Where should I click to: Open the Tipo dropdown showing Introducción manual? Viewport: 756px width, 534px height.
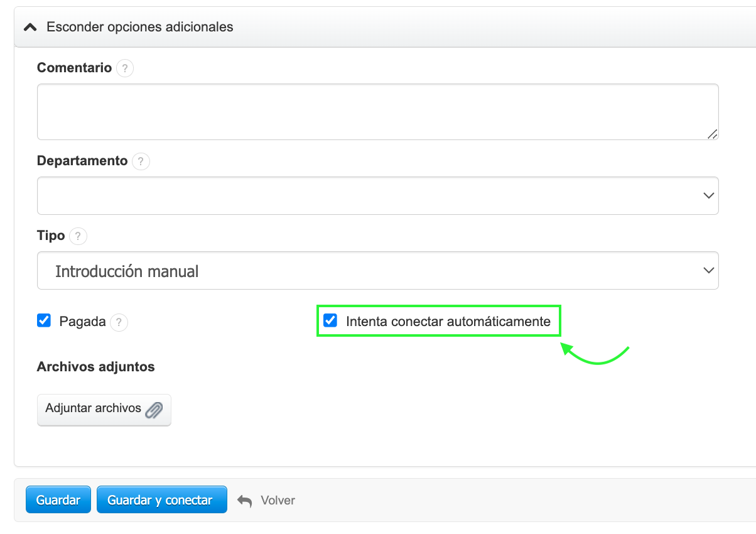(x=377, y=271)
